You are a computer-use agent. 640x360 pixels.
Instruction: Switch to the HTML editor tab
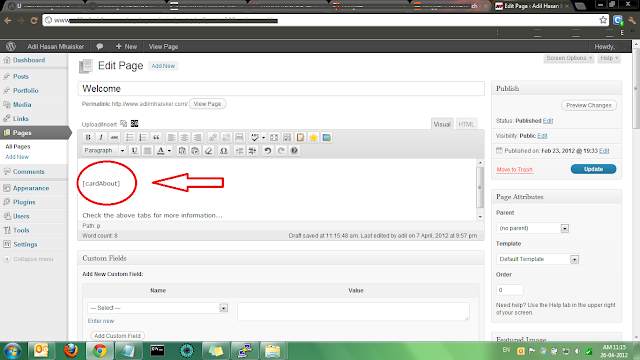pyautogui.click(x=466, y=124)
